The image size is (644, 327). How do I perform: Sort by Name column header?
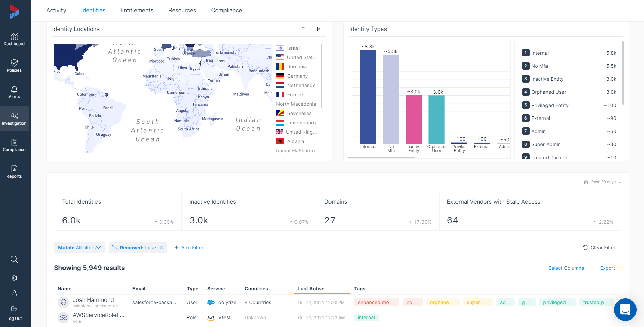point(65,289)
